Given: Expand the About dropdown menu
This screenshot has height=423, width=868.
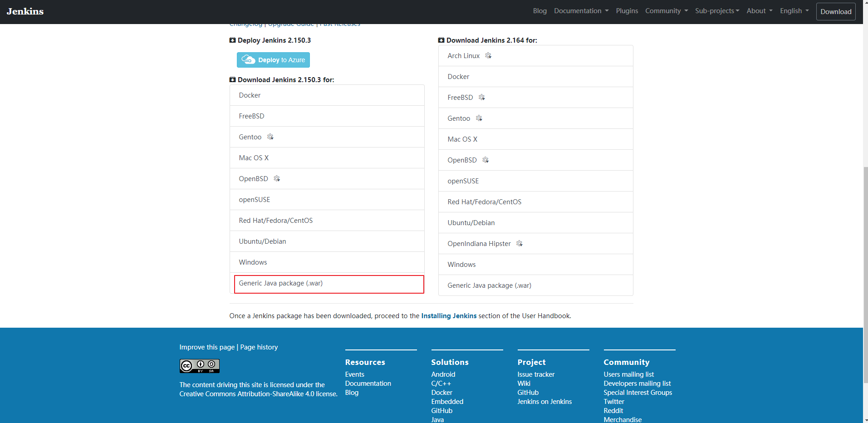Looking at the screenshot, I should click(x=760, y=11).
